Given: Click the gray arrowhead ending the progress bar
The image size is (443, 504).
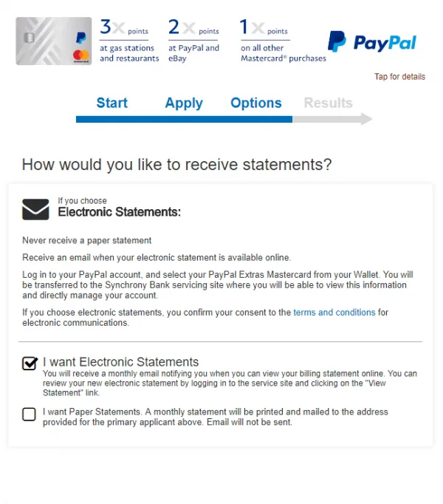Looking at the screenshot, I should (365, 119).
